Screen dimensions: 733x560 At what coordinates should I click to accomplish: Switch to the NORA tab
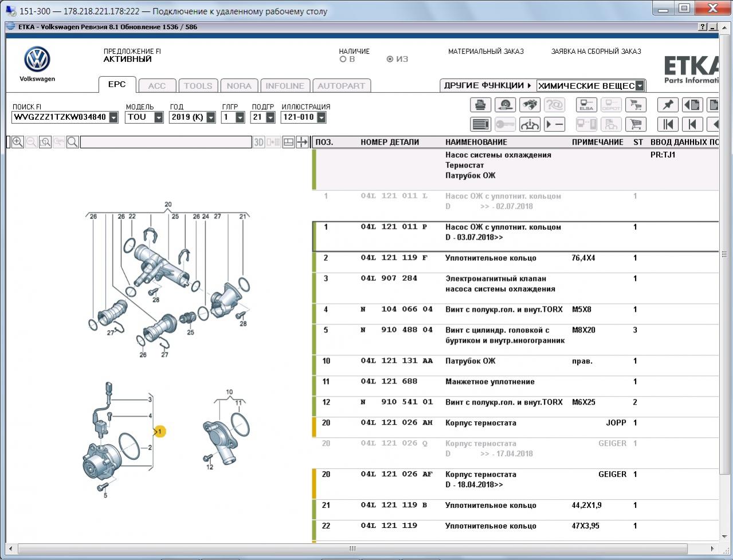[x=239, y=86]
